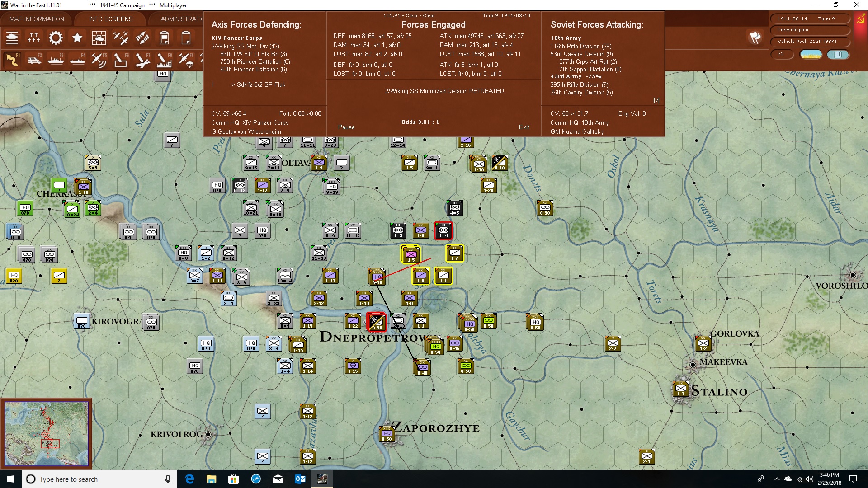The width and height of the screenshot is (868, 488).
Task: Click the Windows search box
Action: tap(99, 479)
